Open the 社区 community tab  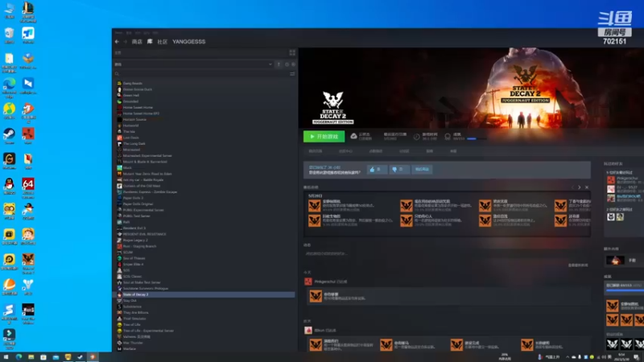pyautogui.click(x=163, y=42)
